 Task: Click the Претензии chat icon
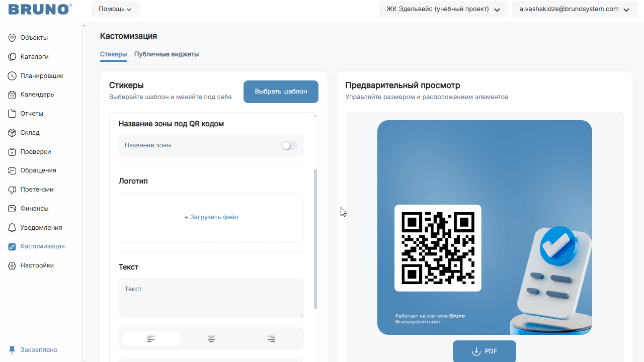click(13, 190)
